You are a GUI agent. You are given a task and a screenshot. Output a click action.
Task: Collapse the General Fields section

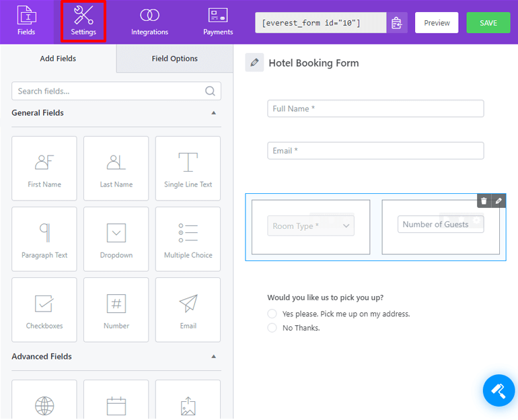[214, 113]
